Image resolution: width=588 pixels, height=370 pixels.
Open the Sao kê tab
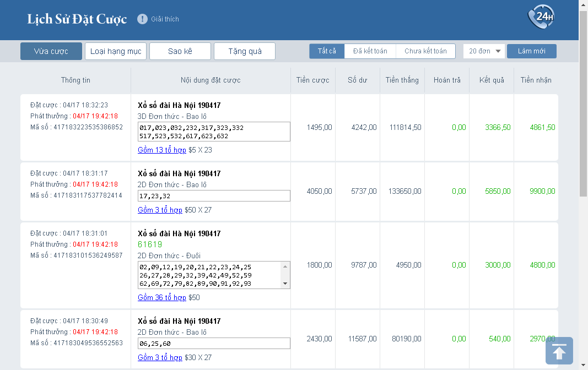[x=180, y=51]
